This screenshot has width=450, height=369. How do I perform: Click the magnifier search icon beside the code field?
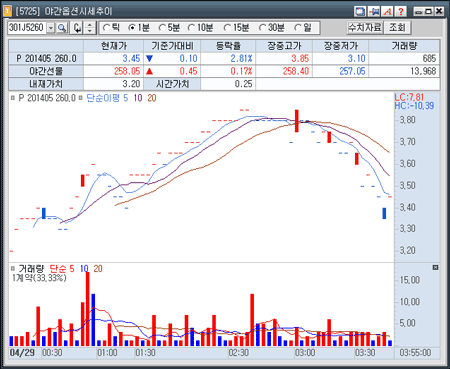coord(62,28)
